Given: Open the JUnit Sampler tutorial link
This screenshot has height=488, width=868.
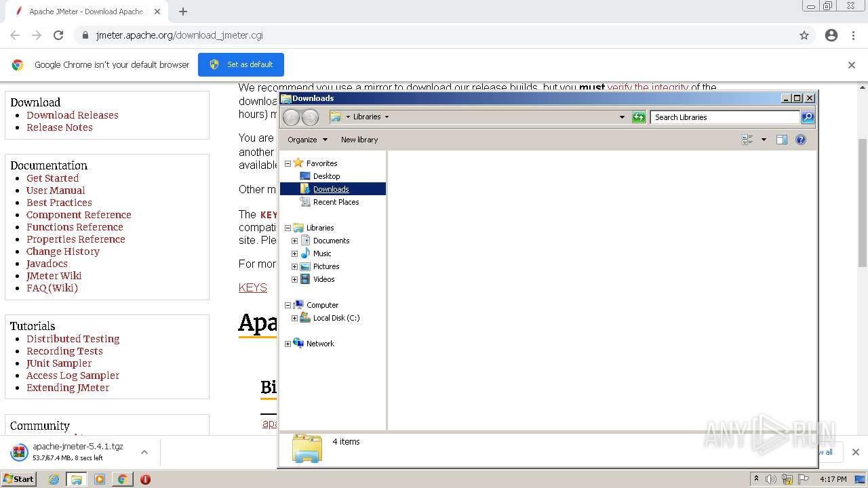Looking at the screenshot, I should 59,363.
